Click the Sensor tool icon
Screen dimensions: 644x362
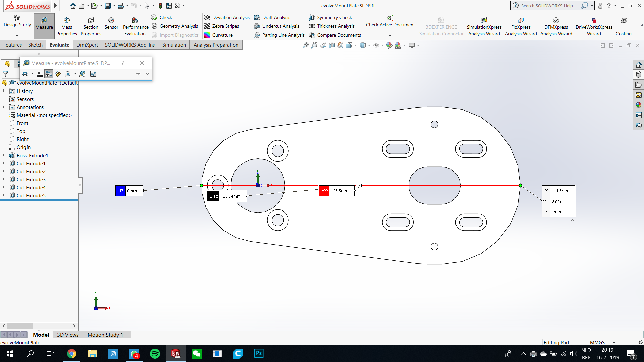click(x=111, y=23)
